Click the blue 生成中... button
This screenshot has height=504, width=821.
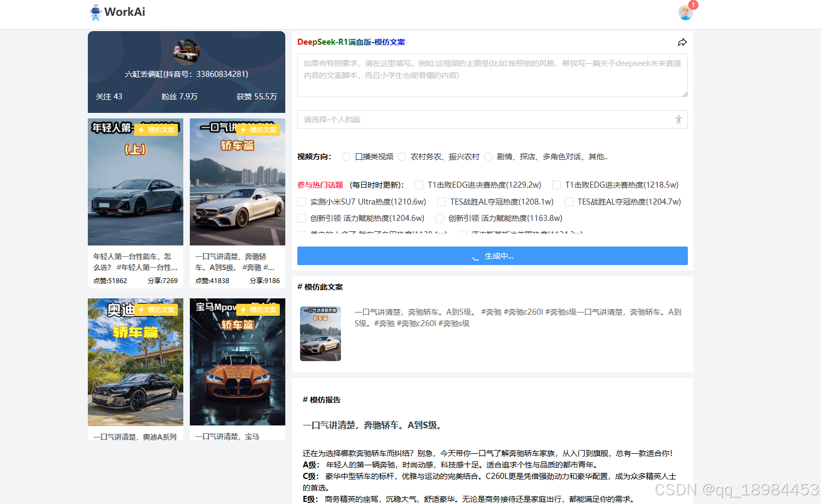pos(492,256)
